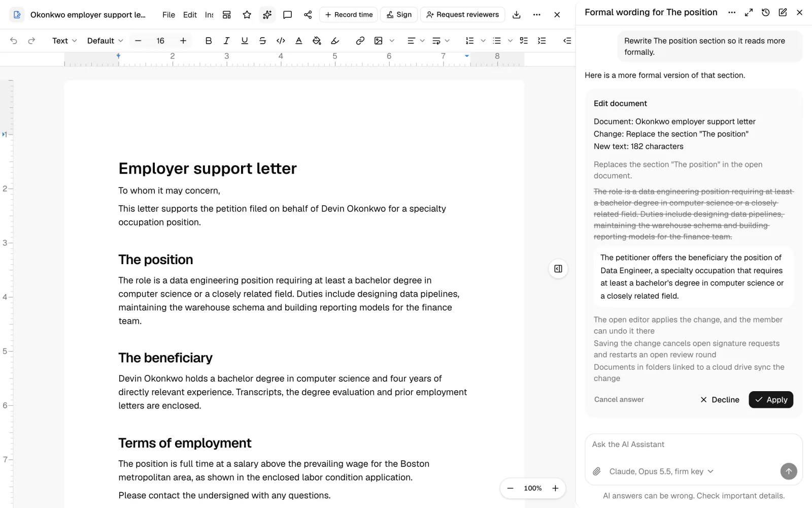Click the Record time button
Screen dimensions: 812x508
click(x=349, y=15)
